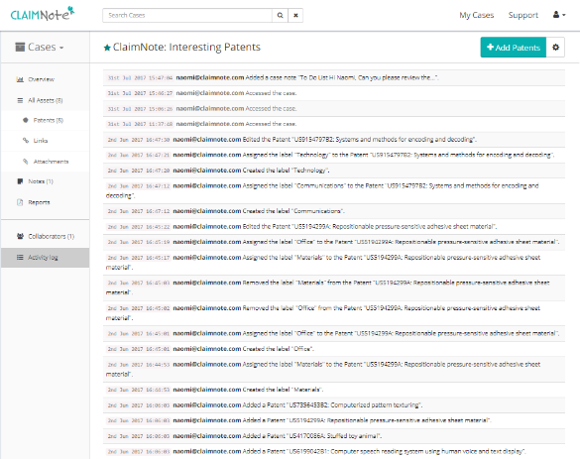Click the Edited Patent US9154797B2 entry
This screenshot has width=580, height=459.
pos(334,139)
